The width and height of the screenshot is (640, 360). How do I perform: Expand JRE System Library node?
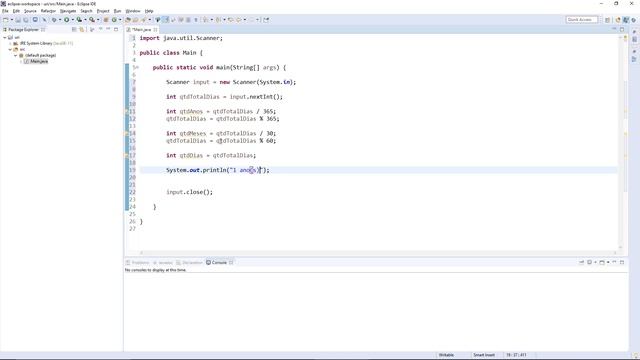[x=10, y=43]
